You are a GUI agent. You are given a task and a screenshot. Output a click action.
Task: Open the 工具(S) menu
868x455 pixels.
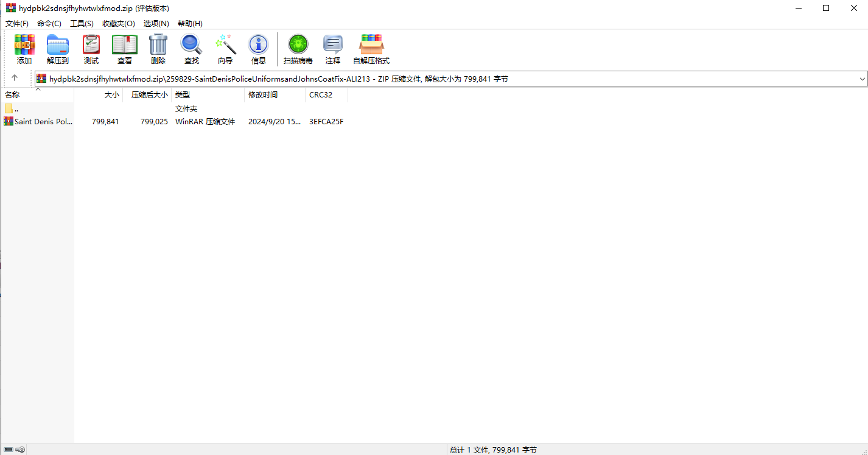pos(82,23)
